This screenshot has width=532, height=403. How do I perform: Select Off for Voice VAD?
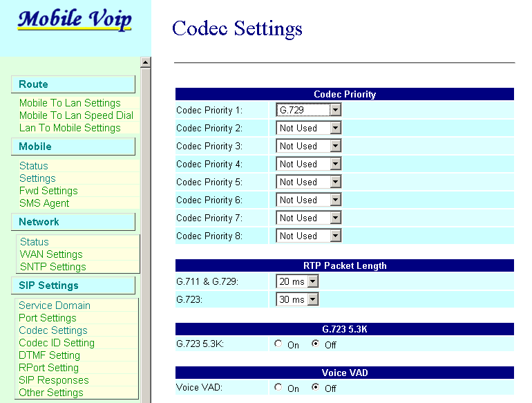pyautogui.click(x=316, y=387)
